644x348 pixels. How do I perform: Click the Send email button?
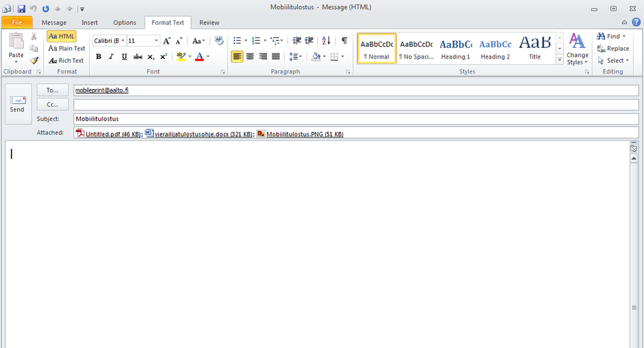coord(18,104)
